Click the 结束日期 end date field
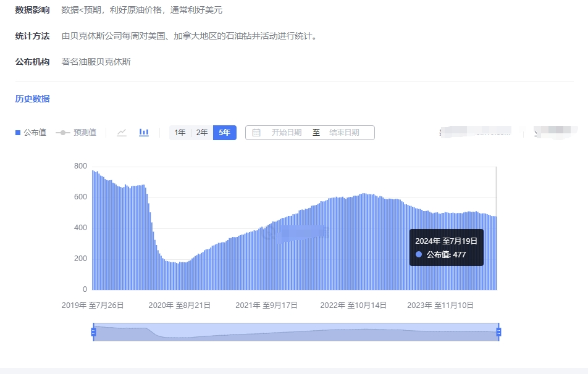The image size is (588, 374). pos(344,133)
